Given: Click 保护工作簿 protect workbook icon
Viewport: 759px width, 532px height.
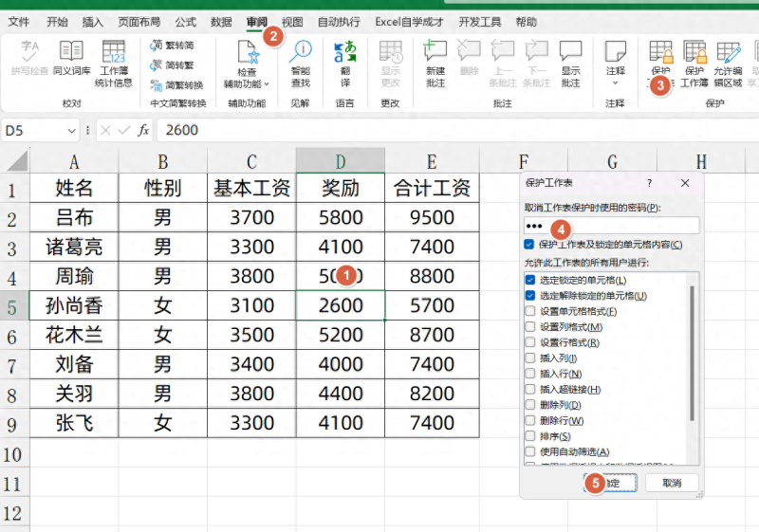Looking at the screenshot, I should pos(694,51).
